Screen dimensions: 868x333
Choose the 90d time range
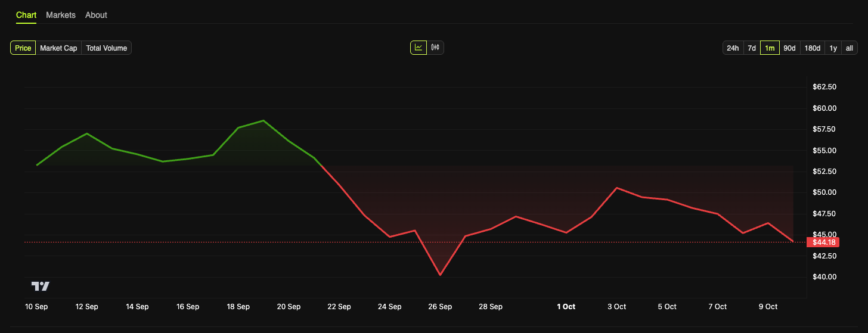tap(789, 48)
